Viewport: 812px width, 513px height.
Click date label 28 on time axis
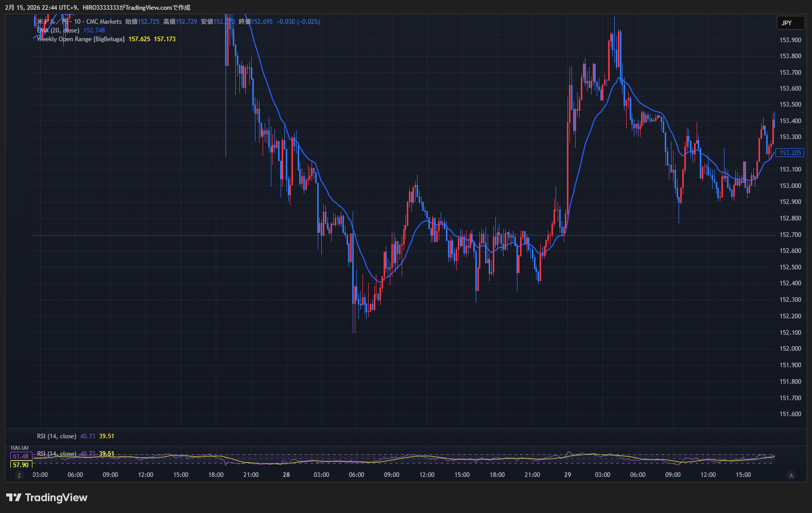coord(286,475)
